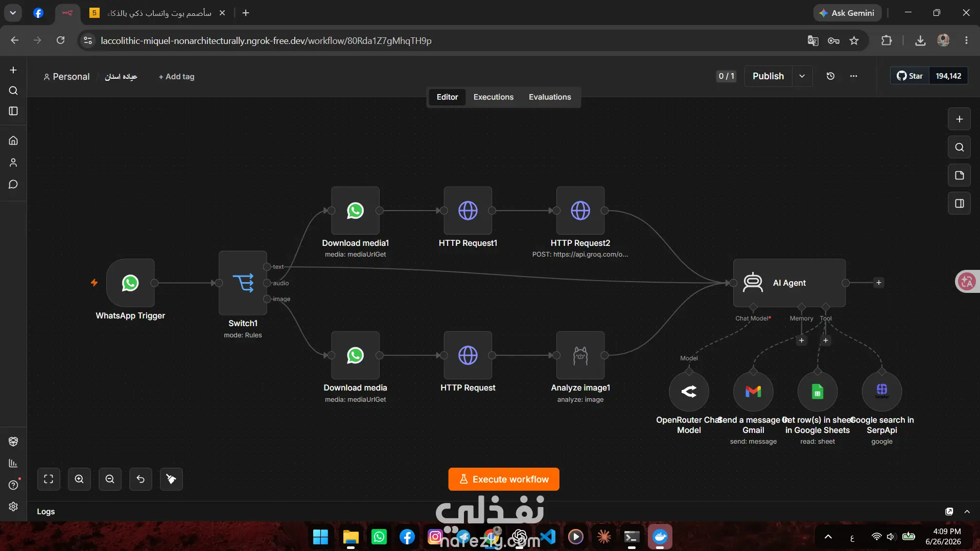Click the zoom to fit canvas icon

tap(49, 479)
